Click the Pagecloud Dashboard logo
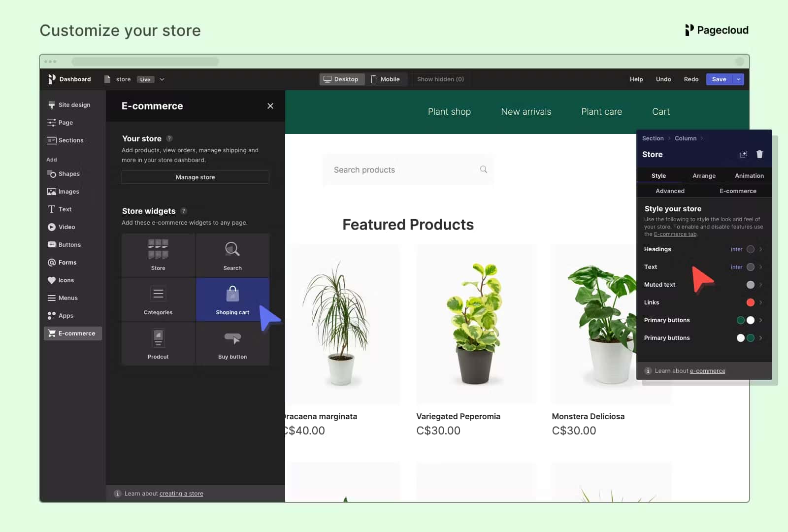Viewport: 788px width, 532px height. tap(52, 79)
